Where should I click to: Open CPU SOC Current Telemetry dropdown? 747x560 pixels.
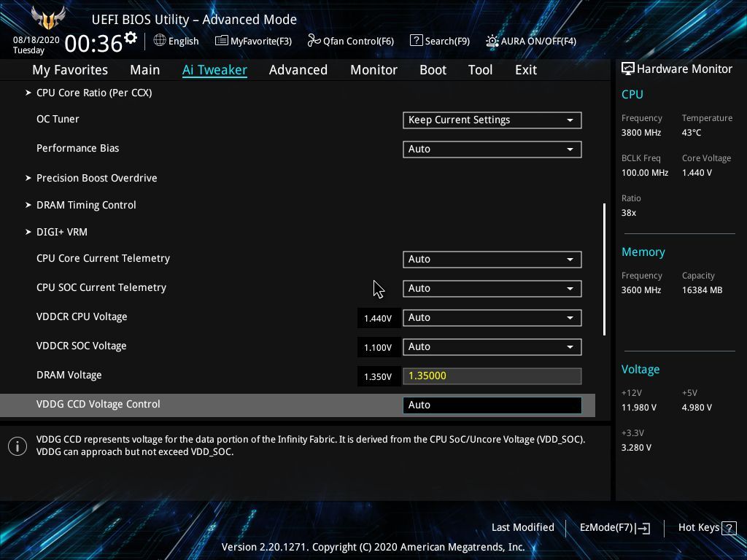492,288
